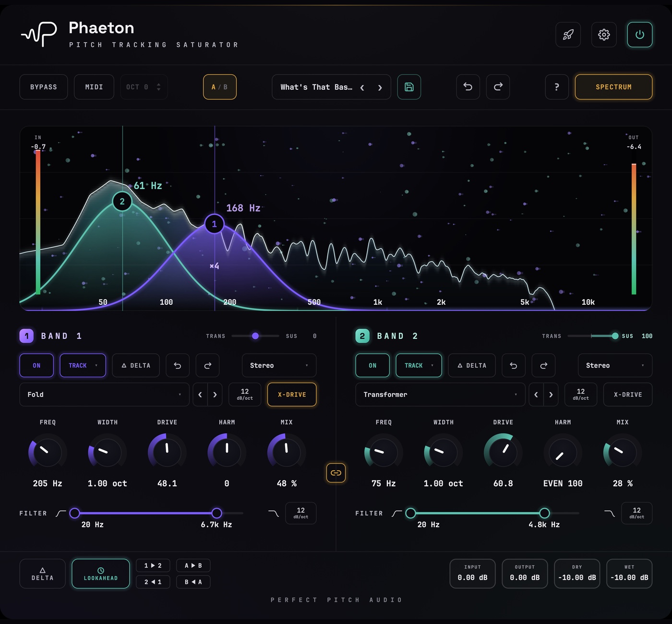
Task: Toggle the A / B comparison button
Action: click(220, 87)
